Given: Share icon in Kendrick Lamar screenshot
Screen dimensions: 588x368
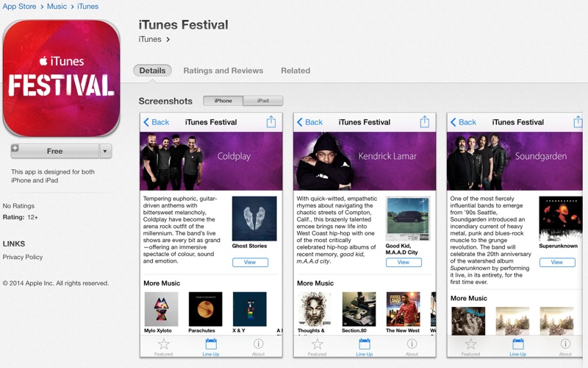Looking at the screenshot, I should pyautogui.click(x=425, y=121).
